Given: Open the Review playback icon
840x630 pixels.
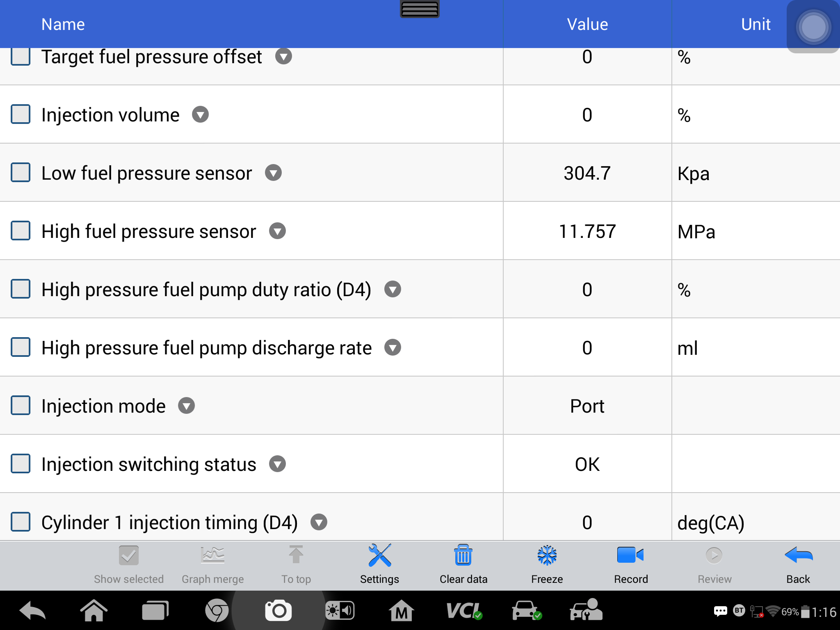Looking at the screenshot, I should 714,565.
